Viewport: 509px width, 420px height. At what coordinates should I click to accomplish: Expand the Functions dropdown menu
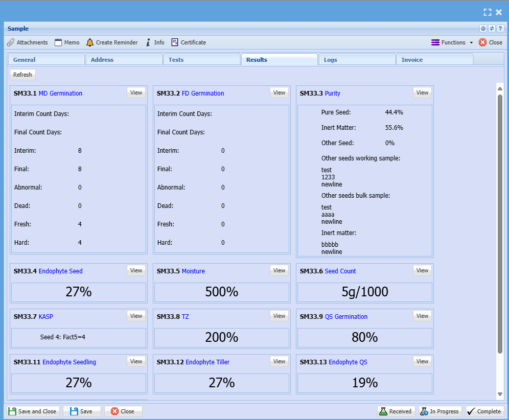tap(453, 42)
